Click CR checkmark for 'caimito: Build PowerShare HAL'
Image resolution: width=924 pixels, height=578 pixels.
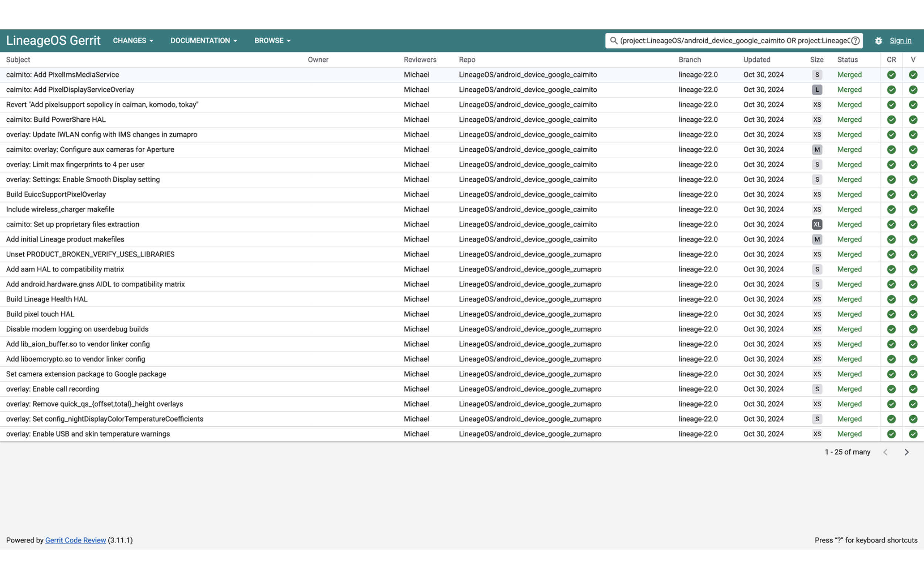[891, 120]
